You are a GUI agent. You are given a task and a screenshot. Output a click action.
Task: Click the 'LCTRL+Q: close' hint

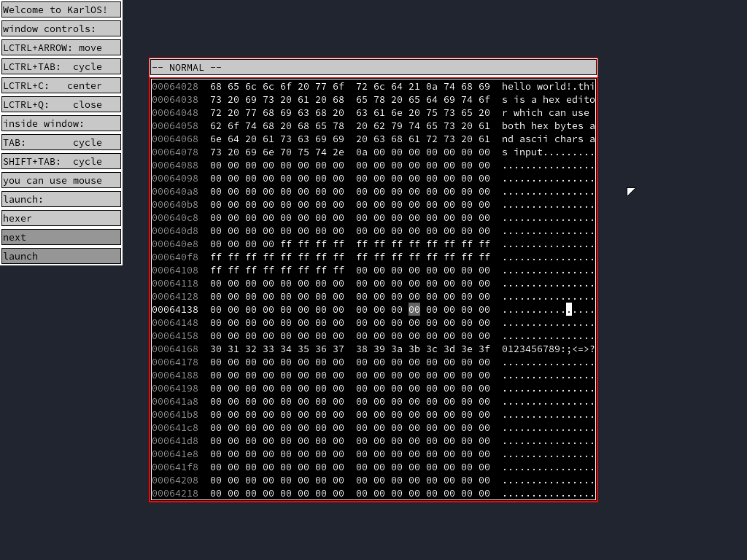(x=61, y=104)
